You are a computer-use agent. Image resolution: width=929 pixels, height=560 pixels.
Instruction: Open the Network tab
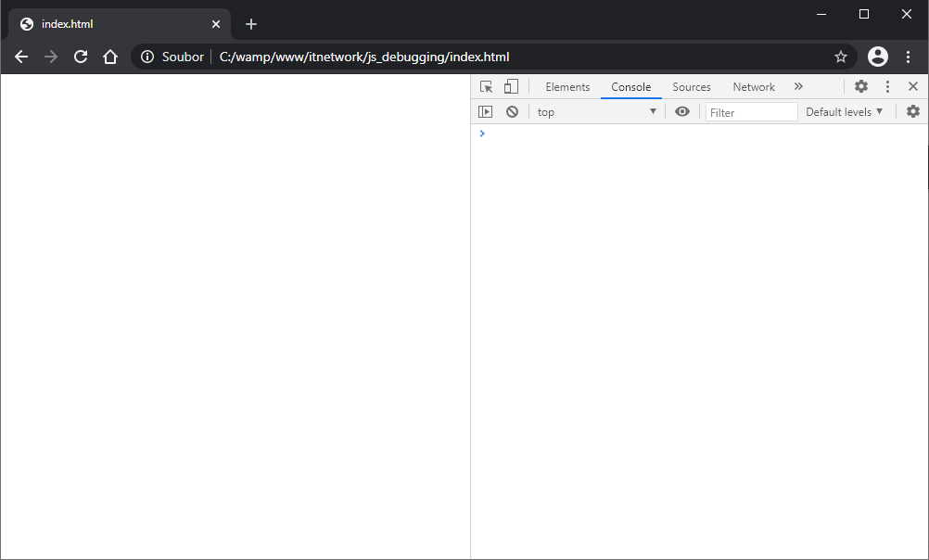coord(754,86)
